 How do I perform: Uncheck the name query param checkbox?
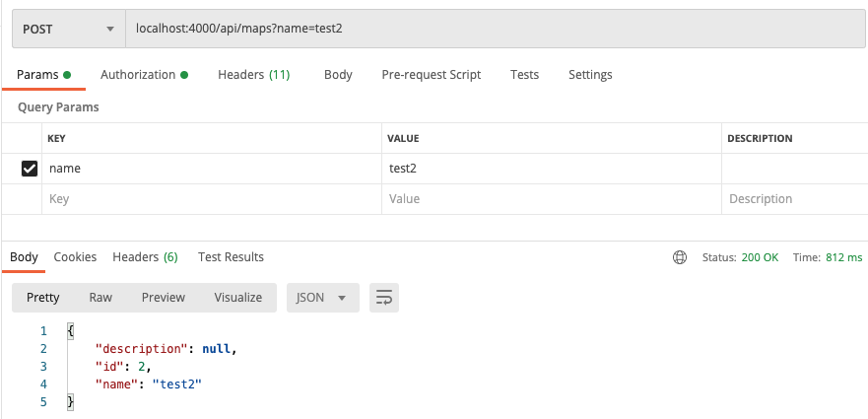click(x=30, y=169)
